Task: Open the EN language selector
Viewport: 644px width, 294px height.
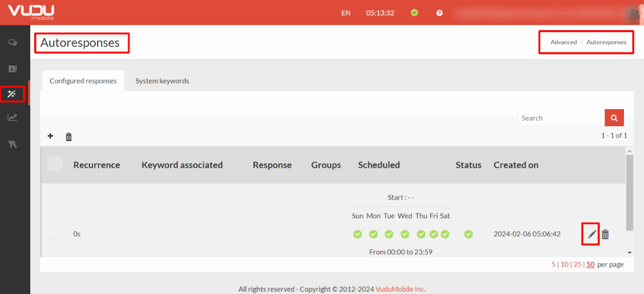Action: pos(346,13)
